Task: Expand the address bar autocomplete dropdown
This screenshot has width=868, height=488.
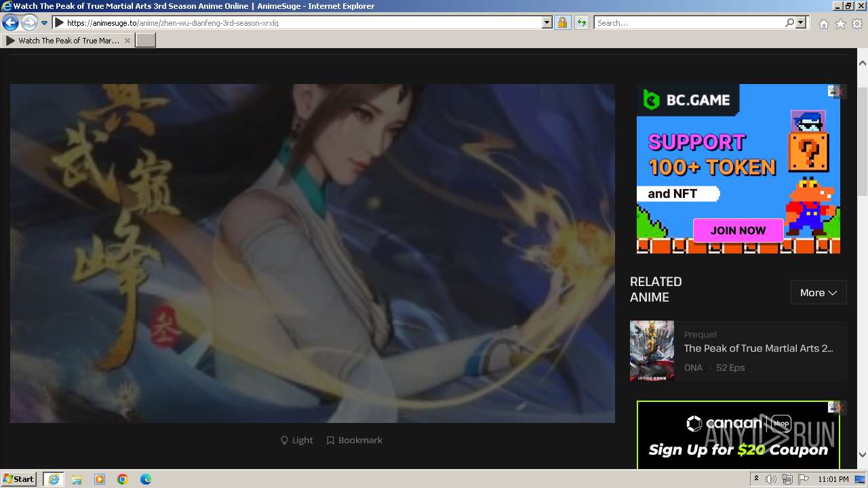Action: 547,23
